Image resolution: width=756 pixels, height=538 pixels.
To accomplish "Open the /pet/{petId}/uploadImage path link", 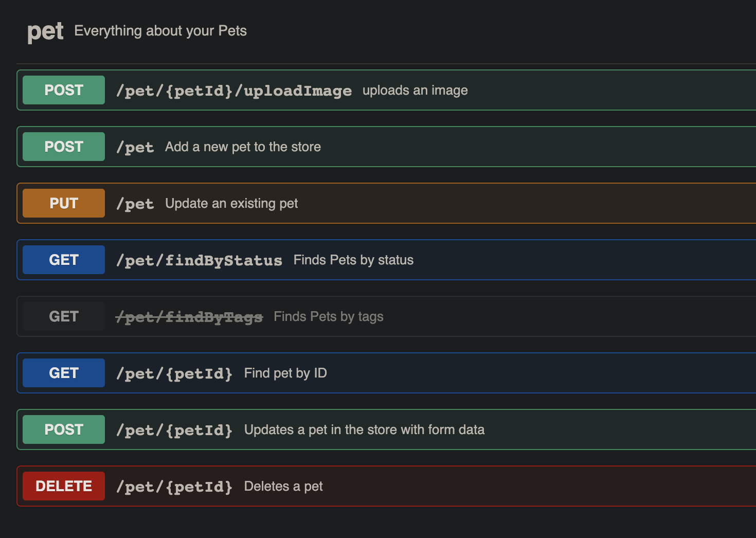I will point(234,91).
